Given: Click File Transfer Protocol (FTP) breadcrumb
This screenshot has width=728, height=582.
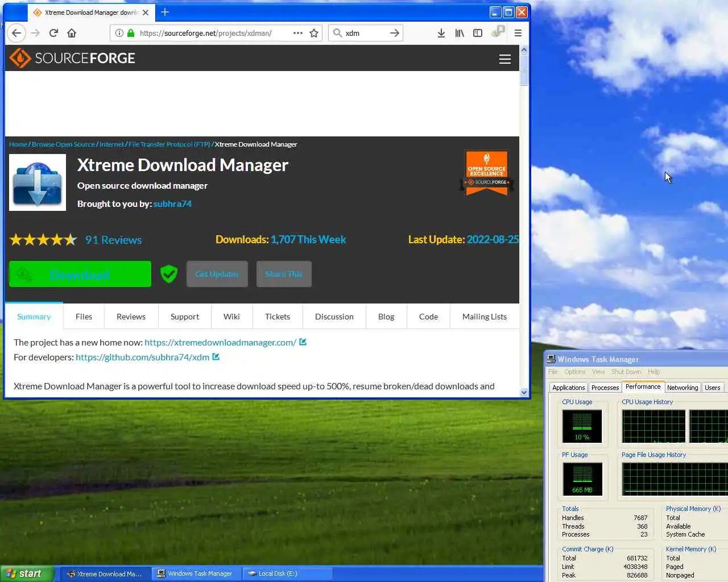Looking at the screenshot, I should point(169,144).
